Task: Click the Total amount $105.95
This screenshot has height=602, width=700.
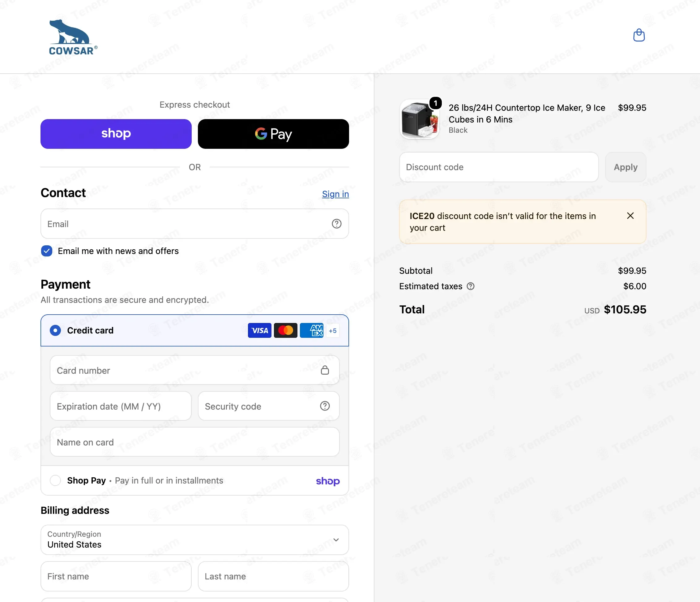Action: (x=625, y=310)
